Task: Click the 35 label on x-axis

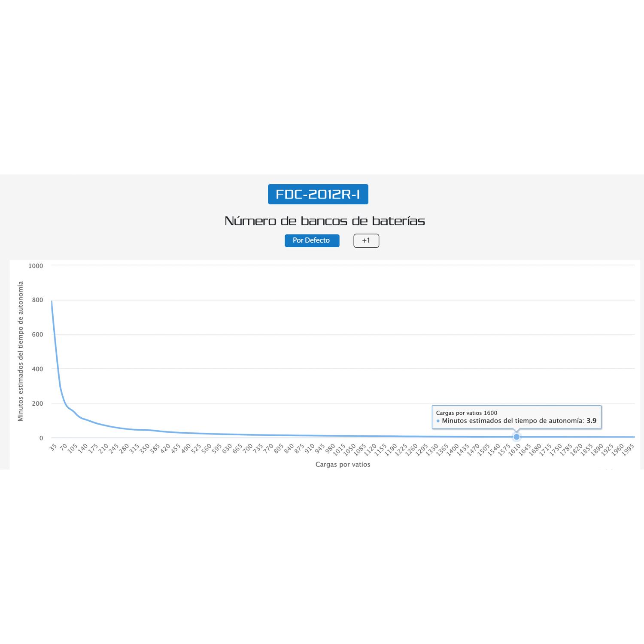Action: [53, 447]
